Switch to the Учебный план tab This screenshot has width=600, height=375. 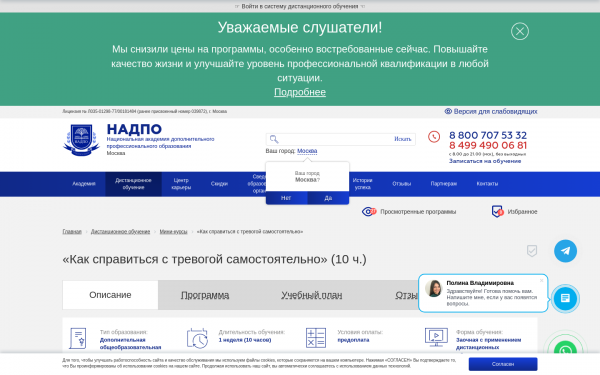tap(311, 295)
